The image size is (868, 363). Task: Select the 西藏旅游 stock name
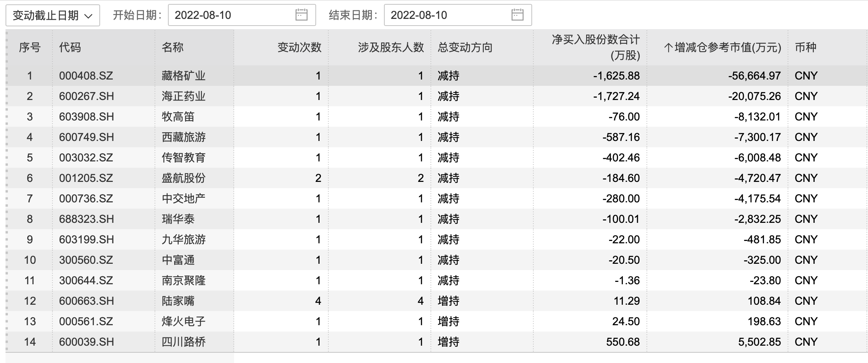pos(184,137)
